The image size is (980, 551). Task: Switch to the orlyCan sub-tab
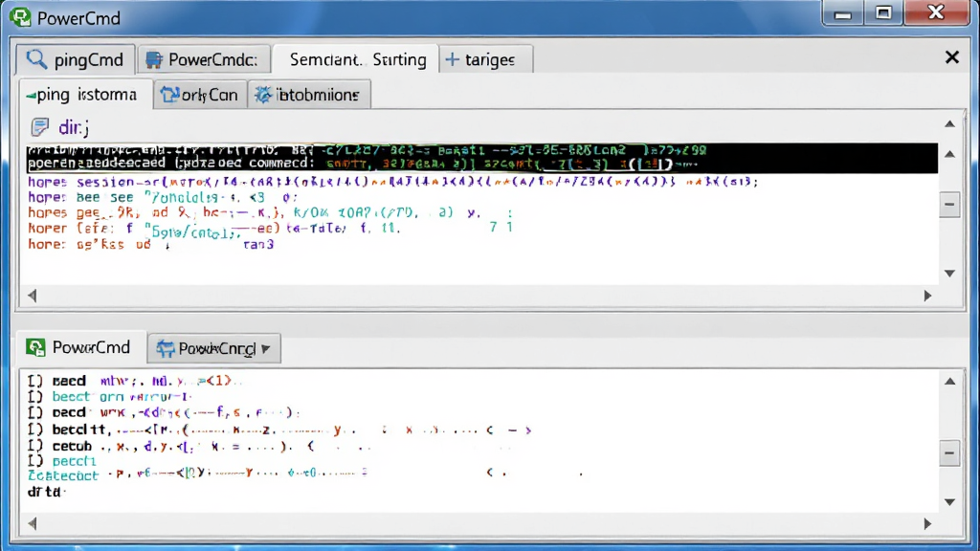[x=200, y=95]
